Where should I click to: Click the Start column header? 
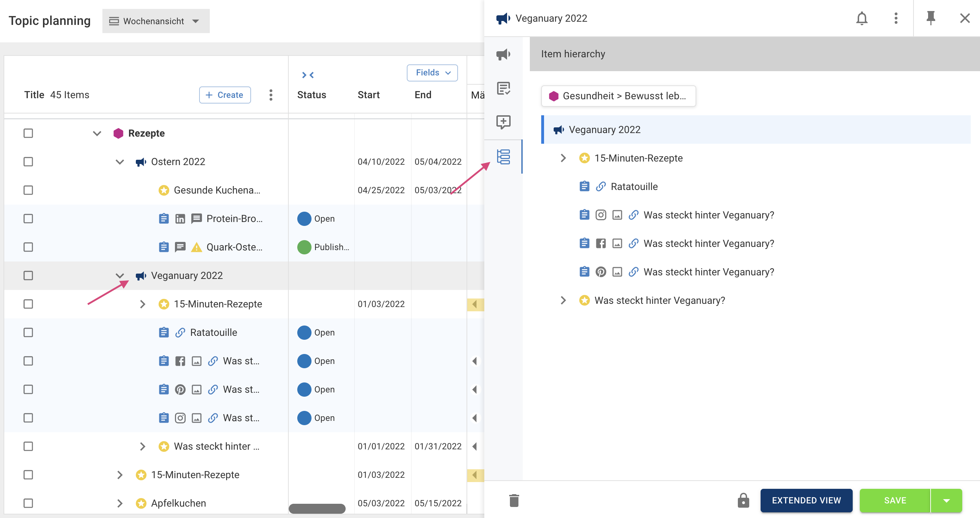(369, 95)
